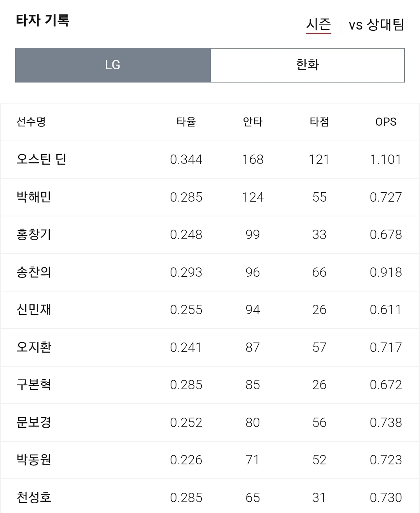Click the 타자 기록 section title
Screen dimensions: 420x513
[x=43, y=20]
